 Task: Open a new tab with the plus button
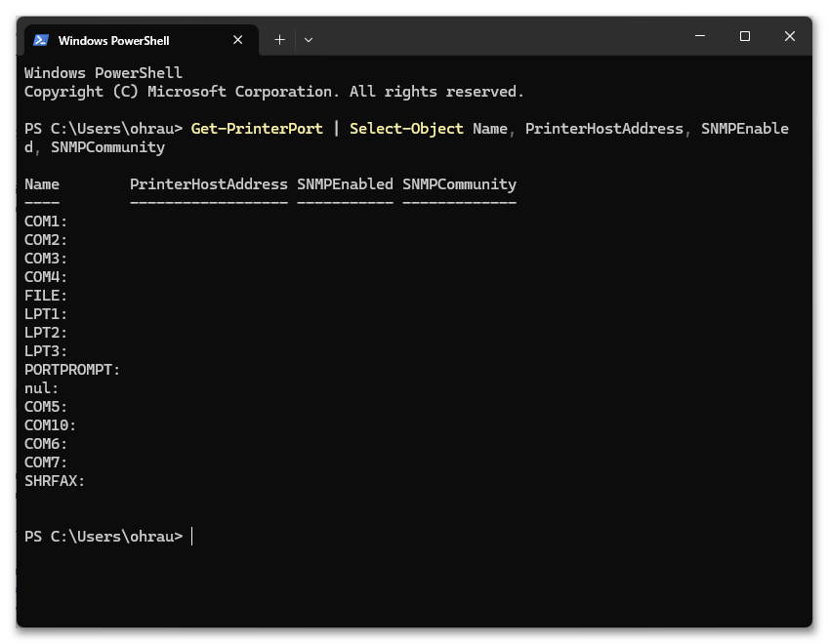click(x=279, y=40)
